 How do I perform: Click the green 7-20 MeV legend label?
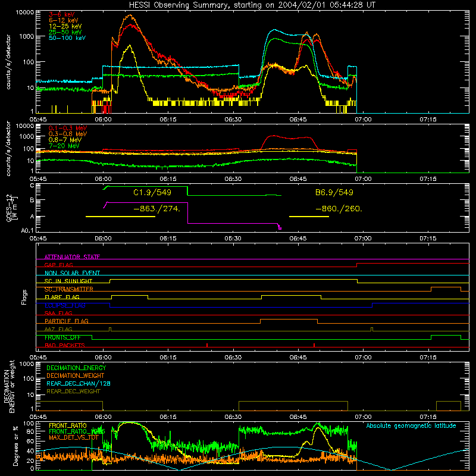click(64, 146)
